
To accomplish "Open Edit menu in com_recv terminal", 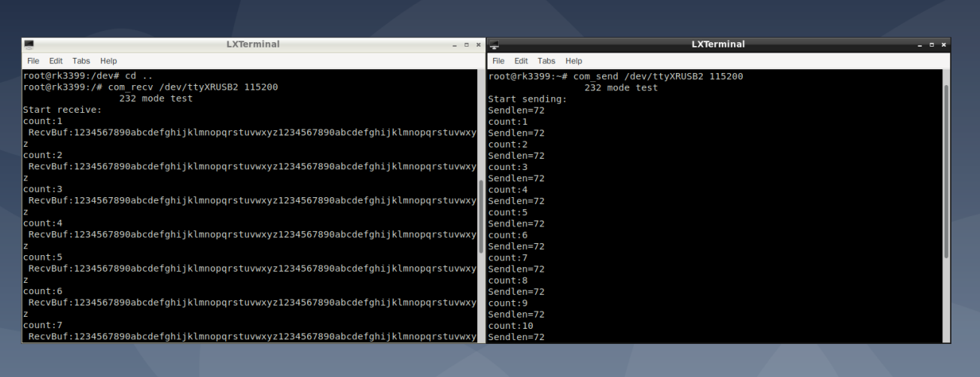I will (56, 60).
